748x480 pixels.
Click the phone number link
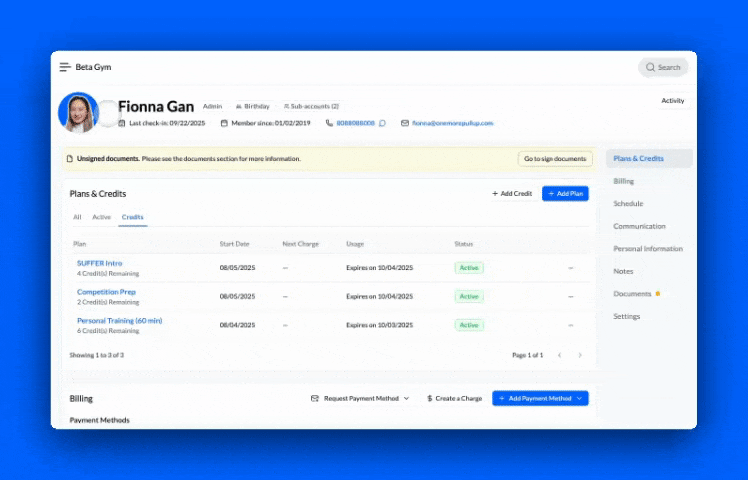(355, 123)
